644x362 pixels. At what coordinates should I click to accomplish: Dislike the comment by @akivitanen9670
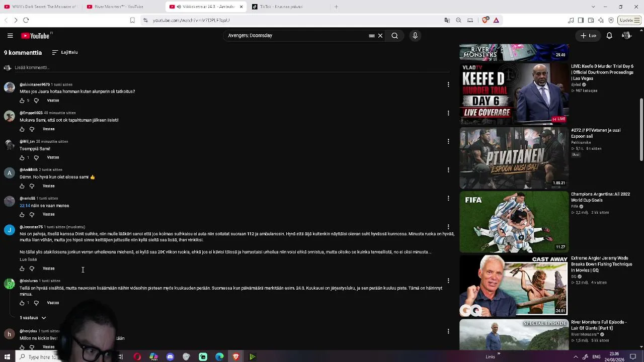pyautogui.click(x=36, y=101)
